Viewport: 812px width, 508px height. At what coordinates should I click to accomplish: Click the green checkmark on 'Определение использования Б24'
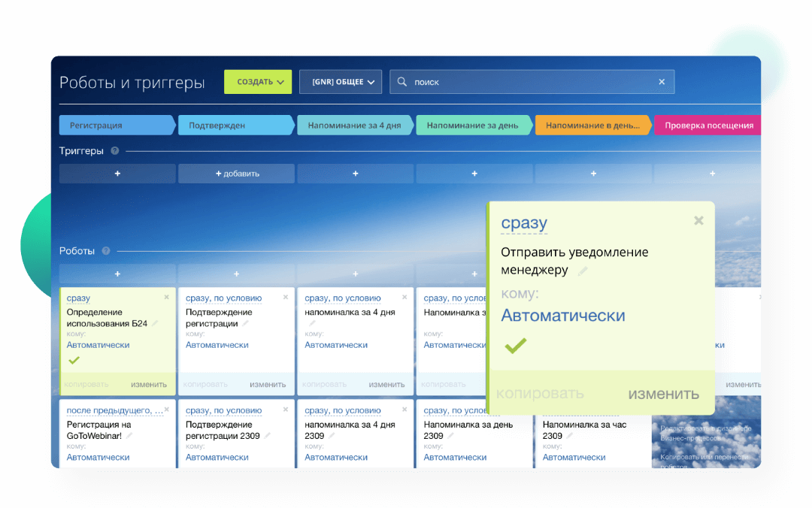point(74,361)
